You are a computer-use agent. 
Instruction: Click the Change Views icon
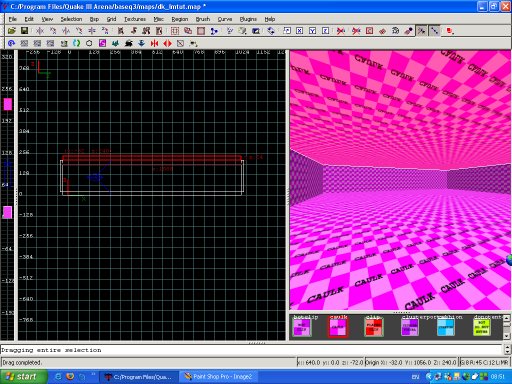(x=230, y=31)
